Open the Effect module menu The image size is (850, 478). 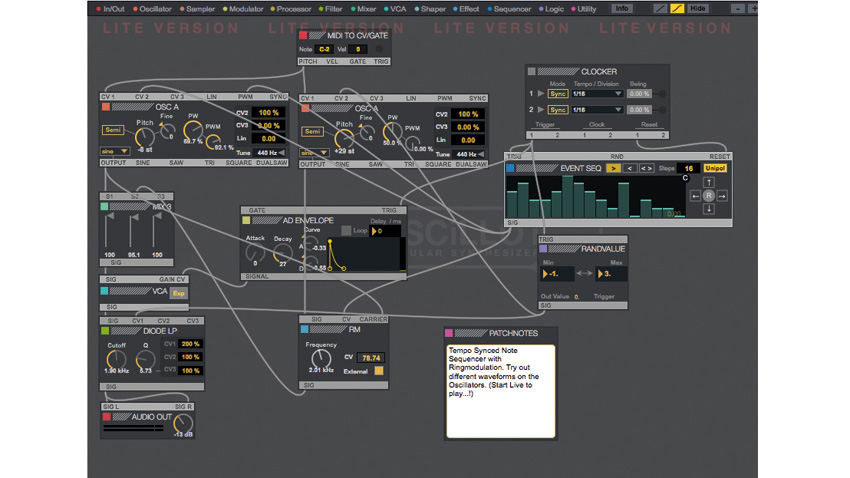[x=466, y=9]
